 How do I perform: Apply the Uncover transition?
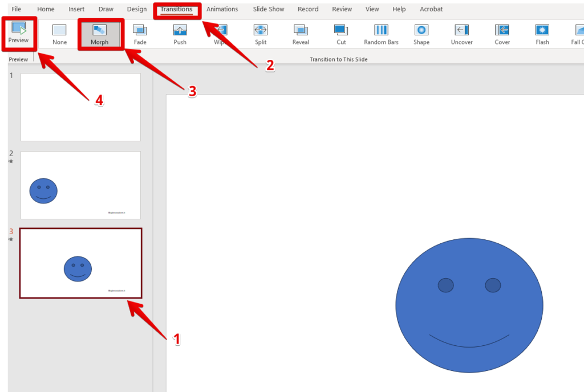click(461, 33)
